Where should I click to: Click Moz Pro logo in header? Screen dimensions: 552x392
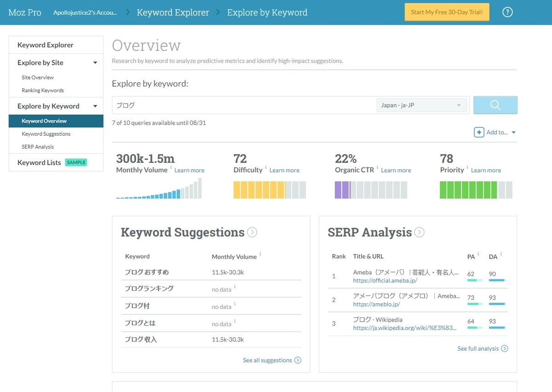(25, 12)
